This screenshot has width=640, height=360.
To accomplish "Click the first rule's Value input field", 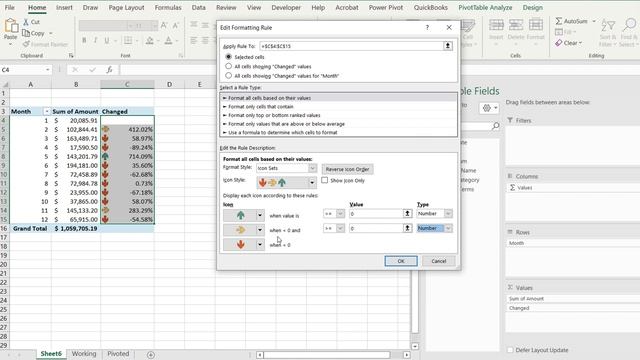I will tap(376, 213).
